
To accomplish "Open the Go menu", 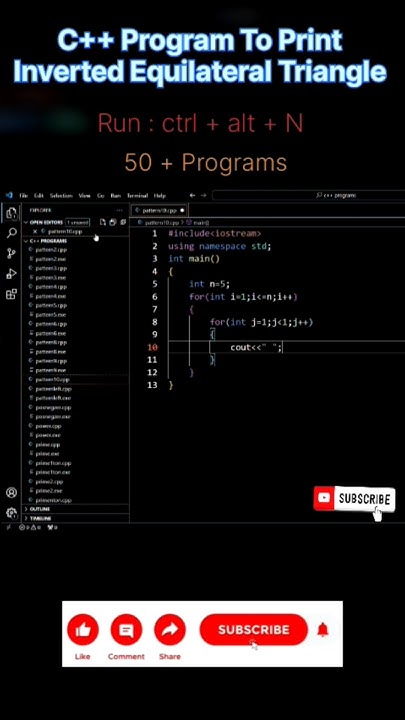I will pyautogui.click(x=101, y=195).
